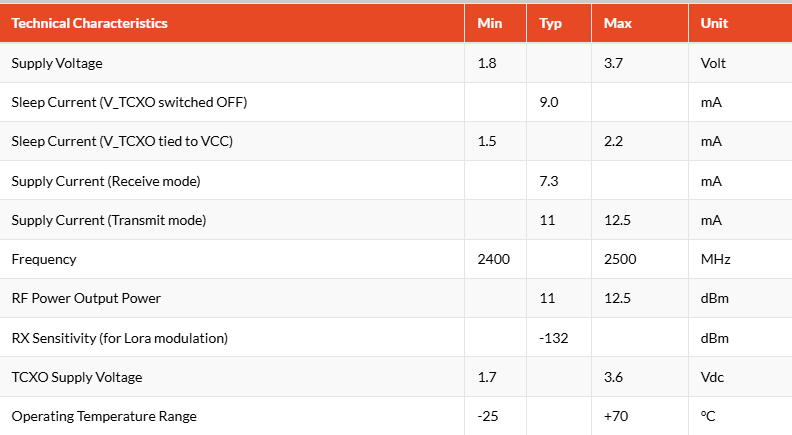Click RX Sensitivity for Lora modulation label
Image resolution: width=792 pixels, height=435 pixels.
click(x=120, y=338)
